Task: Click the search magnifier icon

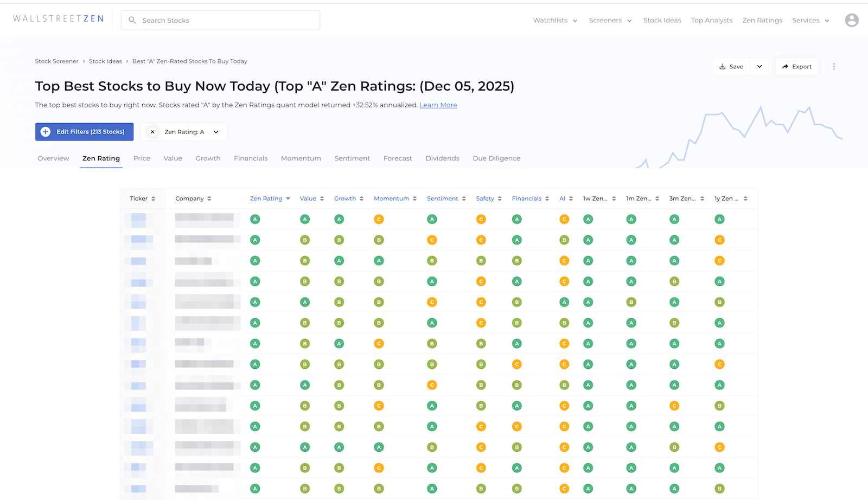Action: pyautogui.click(x=132, y=21)
